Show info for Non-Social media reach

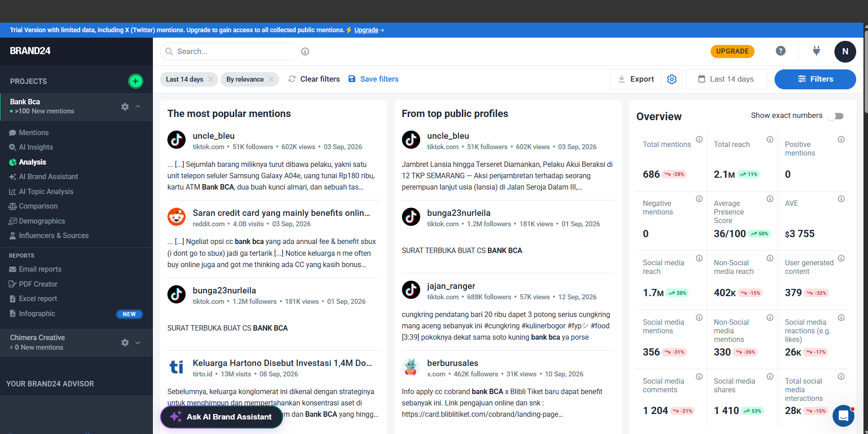tap(770, 258)
